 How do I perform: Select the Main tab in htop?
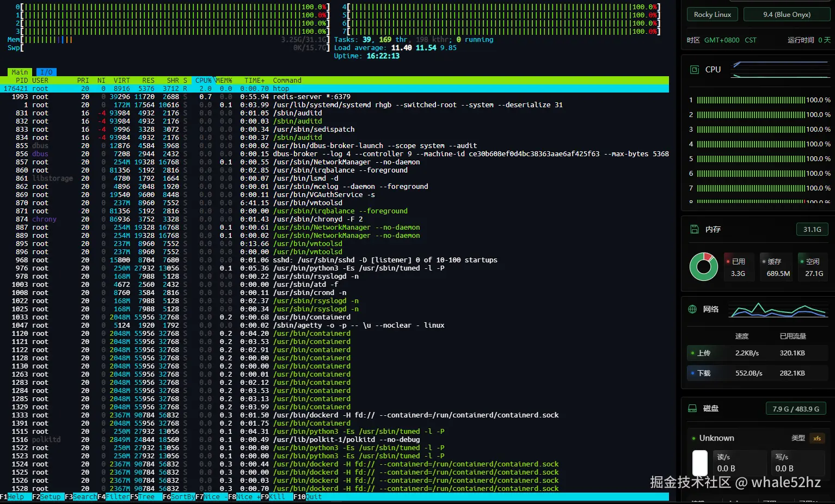pos(20,72)
